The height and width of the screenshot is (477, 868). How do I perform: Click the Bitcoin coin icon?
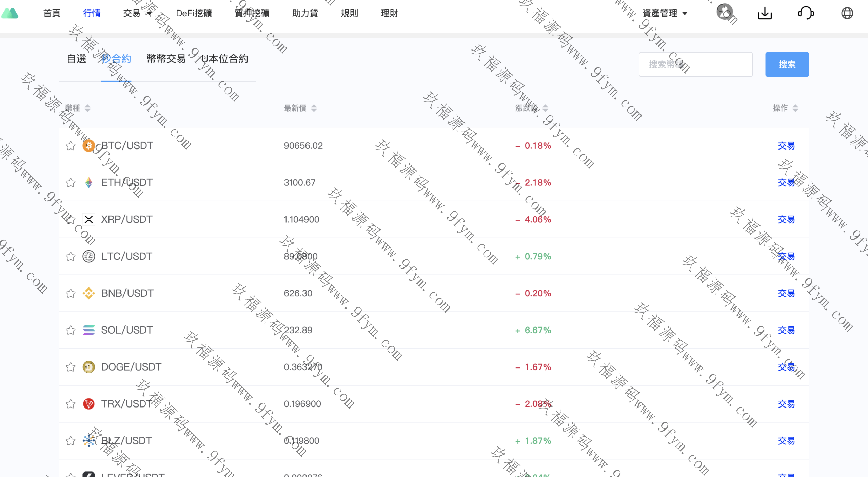(x=88, y=146)
